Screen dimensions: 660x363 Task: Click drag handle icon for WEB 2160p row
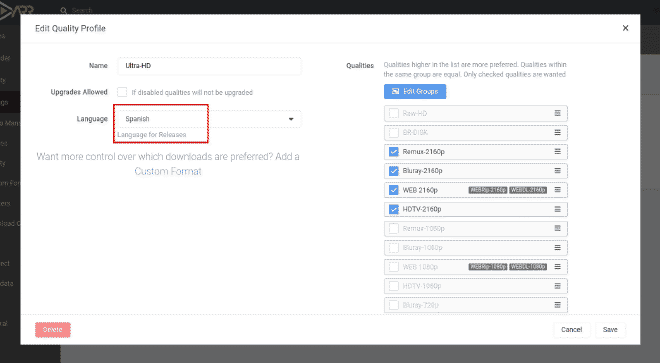click(557, 190)
